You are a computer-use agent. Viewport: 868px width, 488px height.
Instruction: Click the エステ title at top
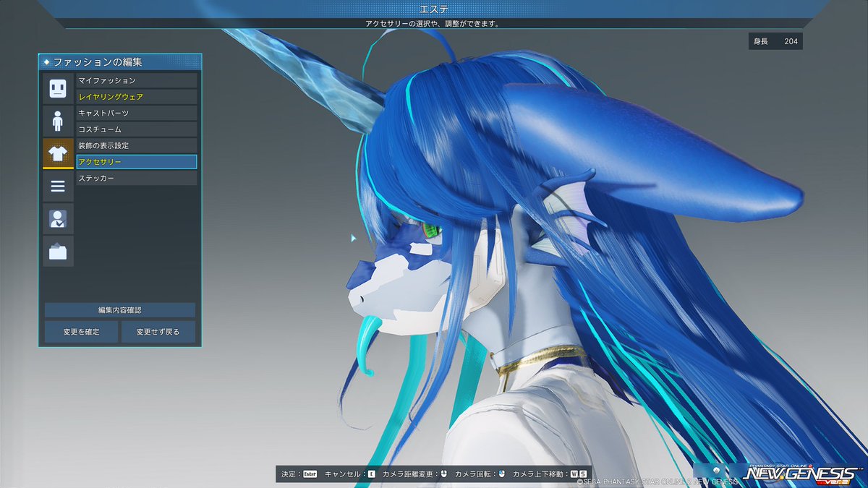(x=434, y=9)
